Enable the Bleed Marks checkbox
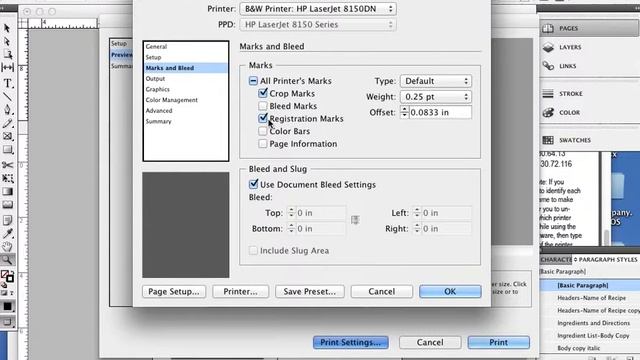This screenshot has width=640, height=360. (x=263, y=106)
